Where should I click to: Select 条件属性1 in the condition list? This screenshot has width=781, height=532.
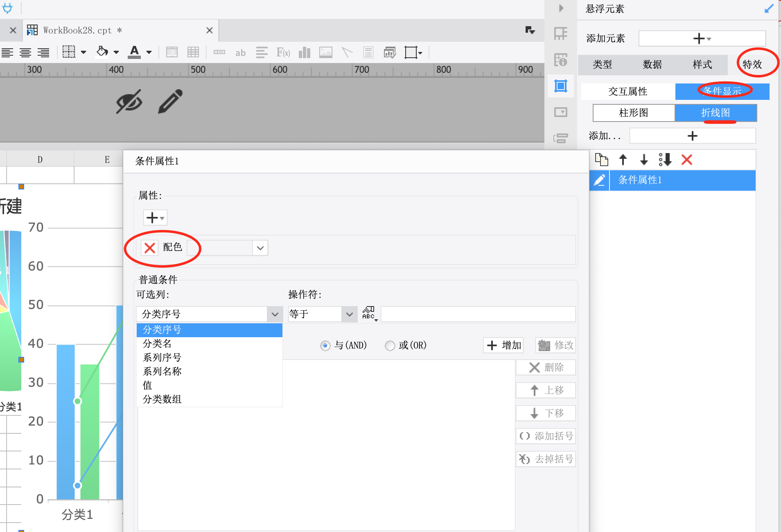coord(682,180)
